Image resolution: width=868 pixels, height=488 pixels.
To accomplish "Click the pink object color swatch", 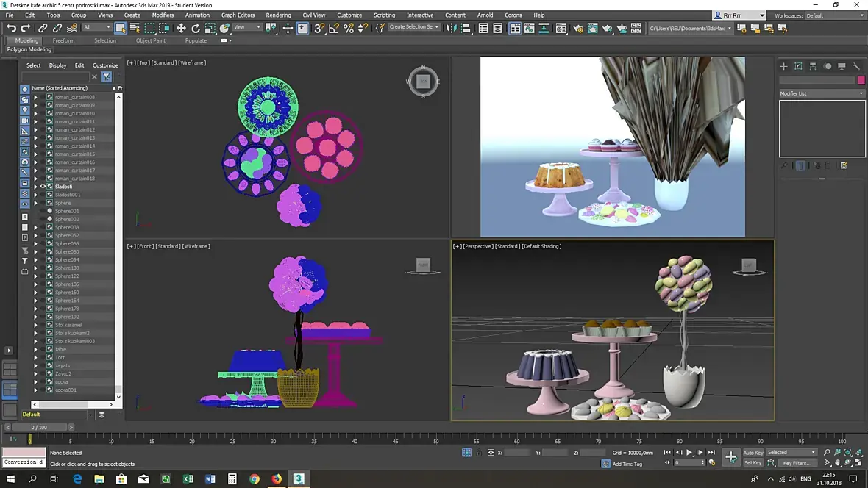I will pyautogui.click(x=861, y=80).
